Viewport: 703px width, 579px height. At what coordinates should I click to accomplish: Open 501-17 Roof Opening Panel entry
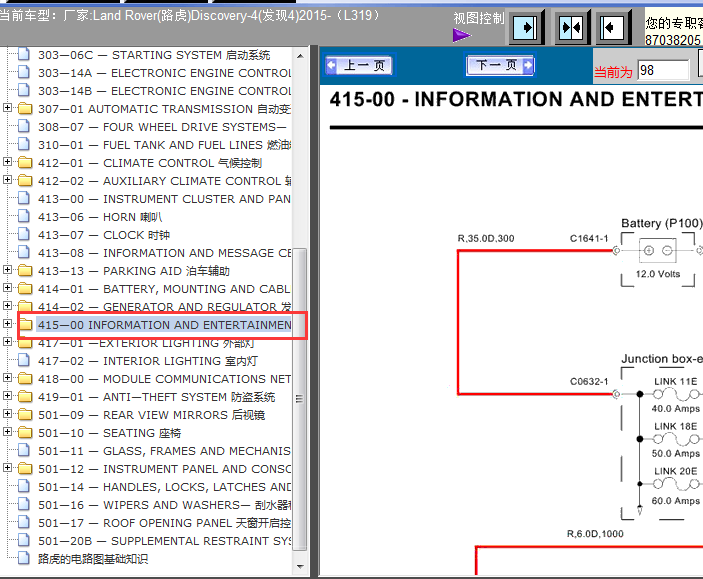(x=164, y=523)
